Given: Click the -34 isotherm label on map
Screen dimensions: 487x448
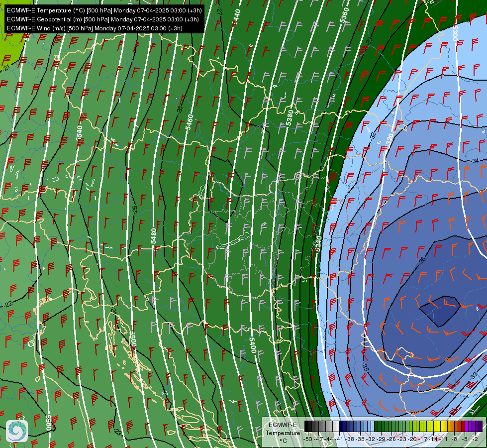Looking at the screenshot, I should click(474, 161).
